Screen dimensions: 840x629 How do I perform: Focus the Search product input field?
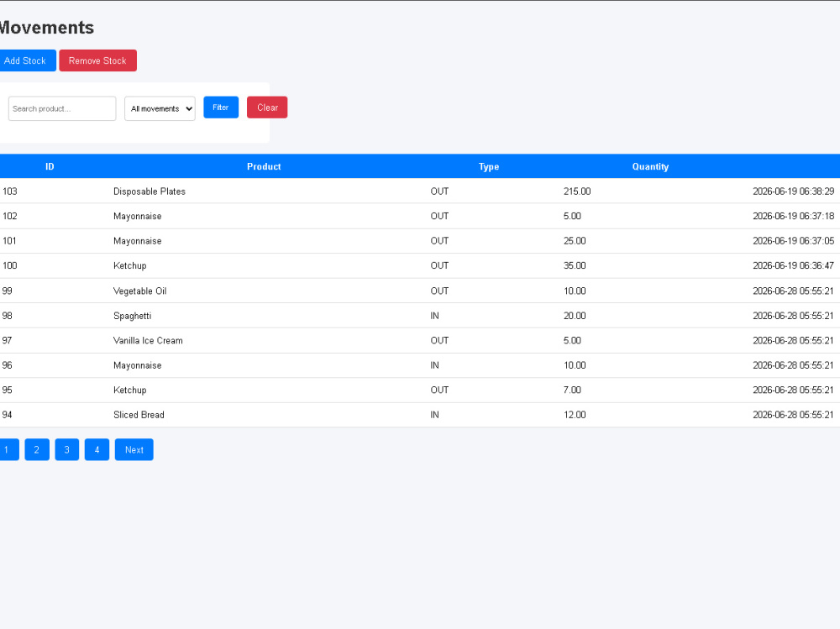[x=62, y=109]
